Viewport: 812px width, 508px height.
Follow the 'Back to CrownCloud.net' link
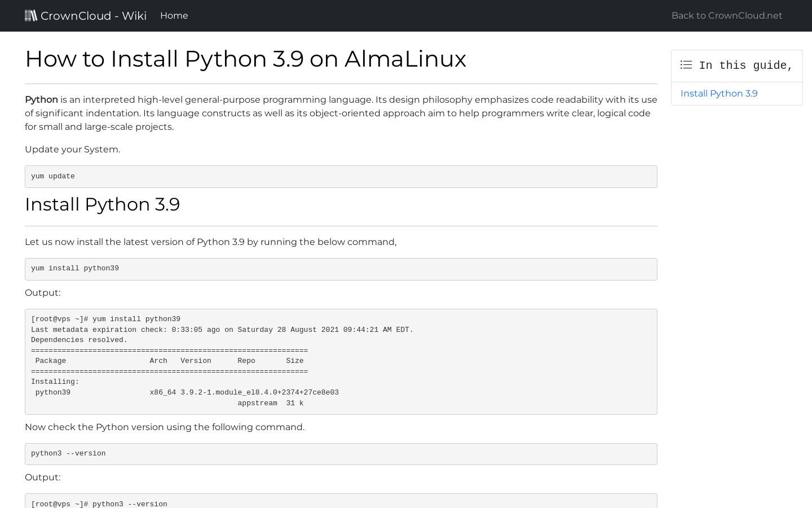726,15
